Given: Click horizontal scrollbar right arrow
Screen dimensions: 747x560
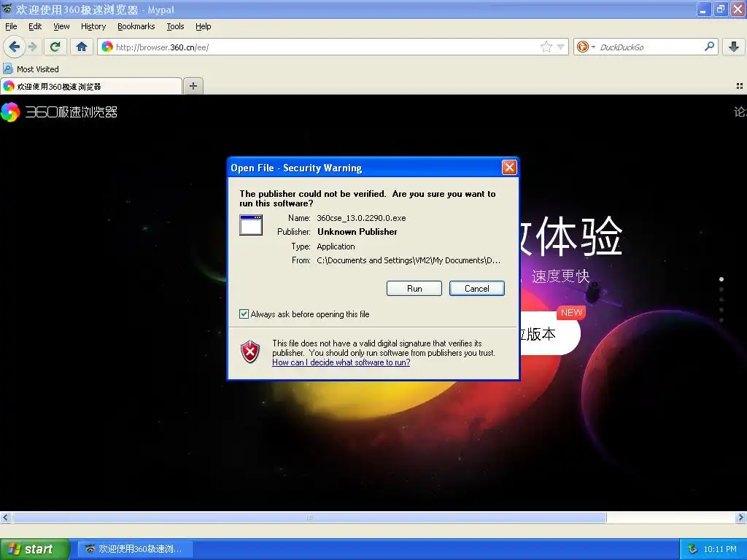Looking at the screenshot, I should click(741, 517).
